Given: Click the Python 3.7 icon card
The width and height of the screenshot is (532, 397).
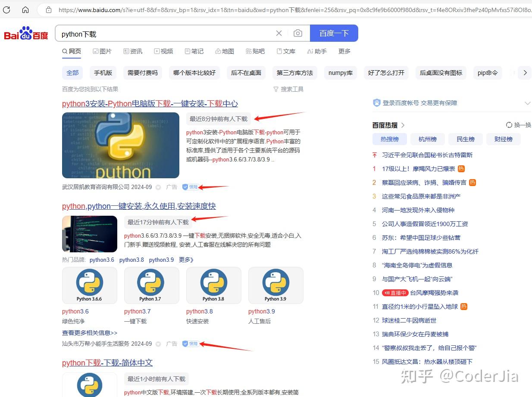Looking at the screenshot, I should 152,285.
